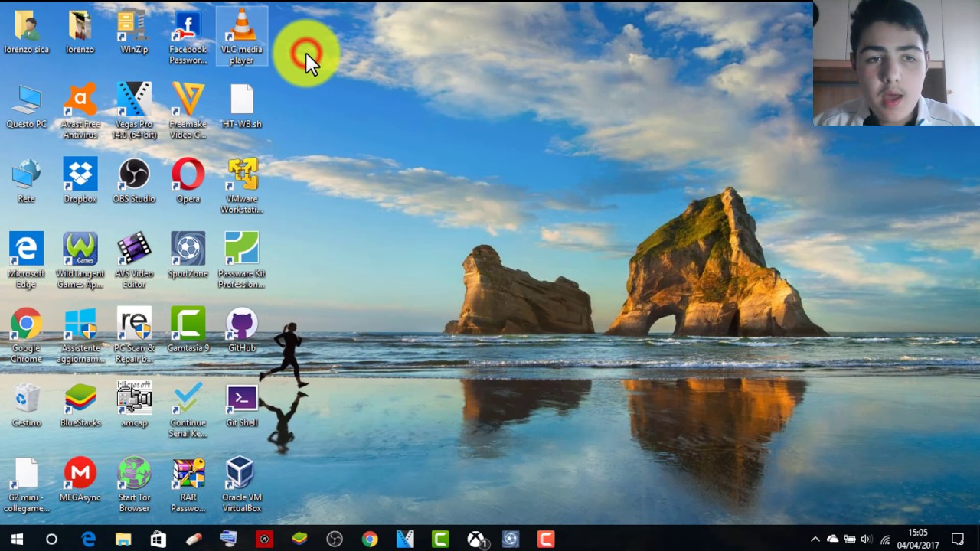Open Chrome from the taskbar
This screenshot has width=980, height=551.
click(x=370, y=540)
